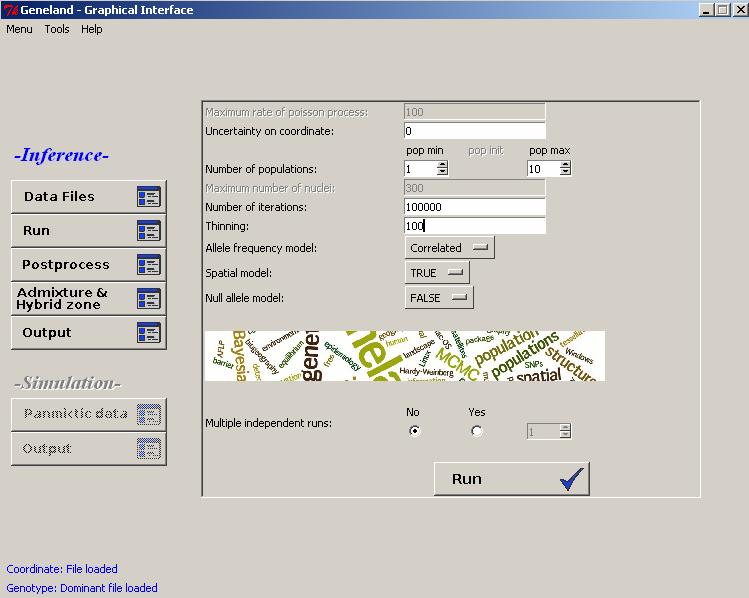Click the Simulation Output button
The width and height of the screenshot is (749, 598).
pos(88,448)
